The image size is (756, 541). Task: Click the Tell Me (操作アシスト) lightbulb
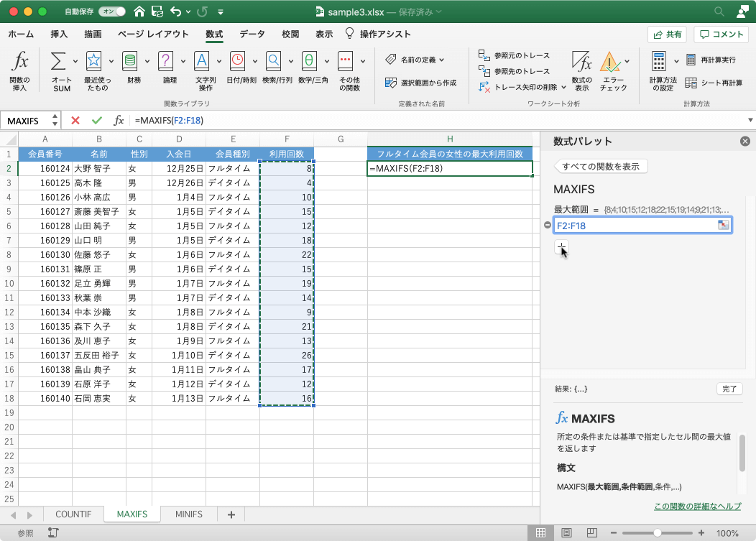[349, 33]
